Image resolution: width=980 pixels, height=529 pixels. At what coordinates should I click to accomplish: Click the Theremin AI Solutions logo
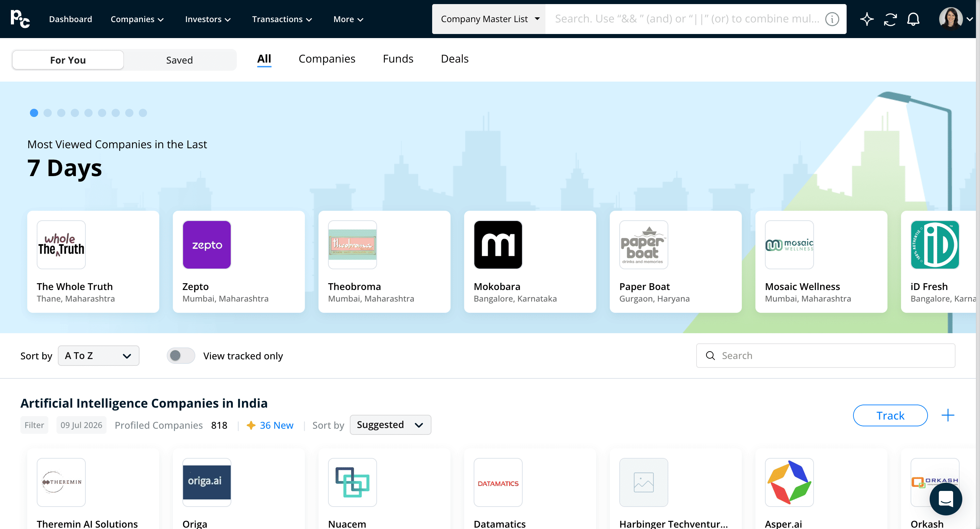point(61,482)
